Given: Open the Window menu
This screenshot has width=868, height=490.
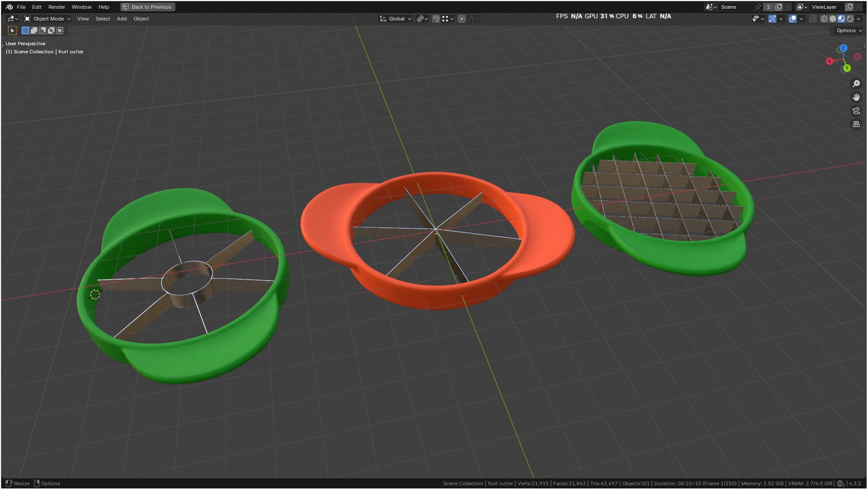Looking at the screenshot, I should pos(82,7).
